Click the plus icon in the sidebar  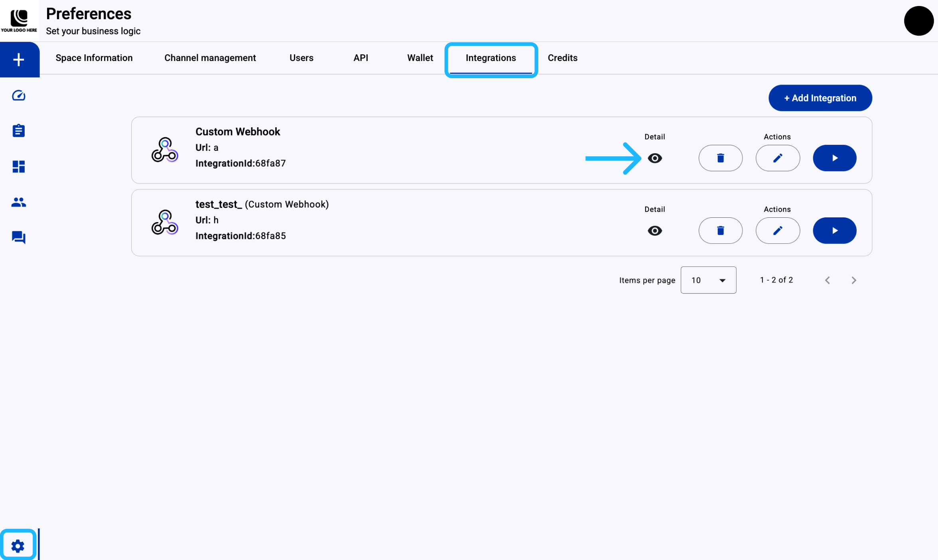(x=19, y=60)
